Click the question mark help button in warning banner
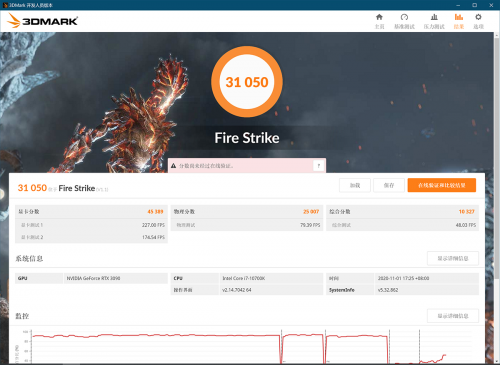Viewport: 500px width, 365px height. pos(319,166)
